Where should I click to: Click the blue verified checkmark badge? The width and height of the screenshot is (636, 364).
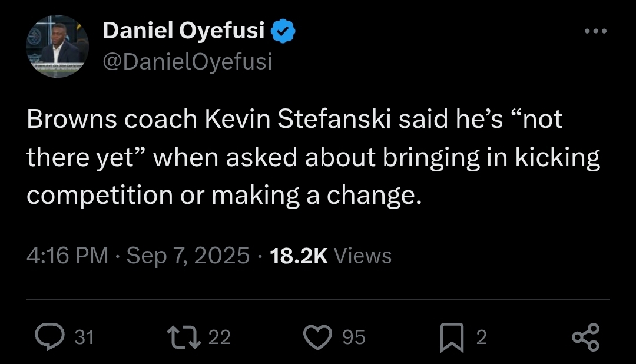tap(283, 31)
